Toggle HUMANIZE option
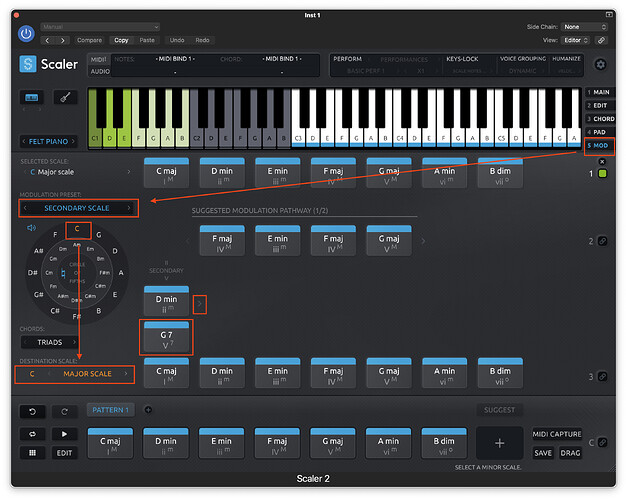Screen dimensions: 626x500 [566, 59]
